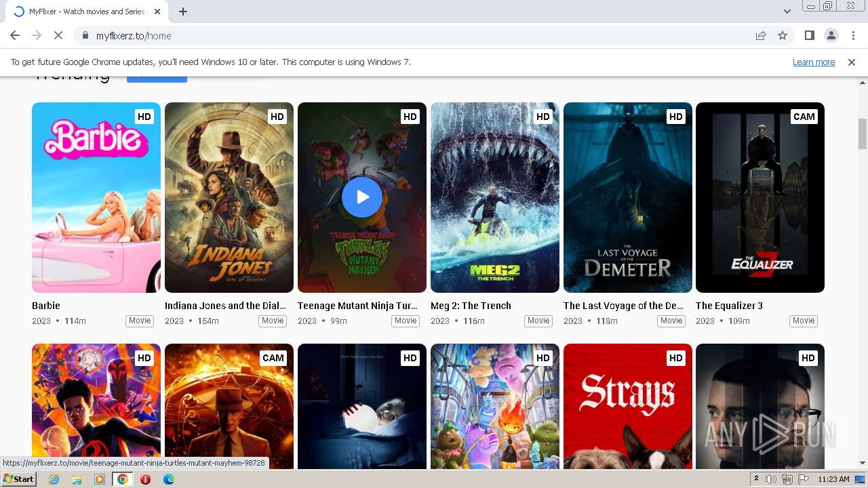868x488 pixels.
Task: Click the Action Center flag icon
Action: click(x=804, y=479)
